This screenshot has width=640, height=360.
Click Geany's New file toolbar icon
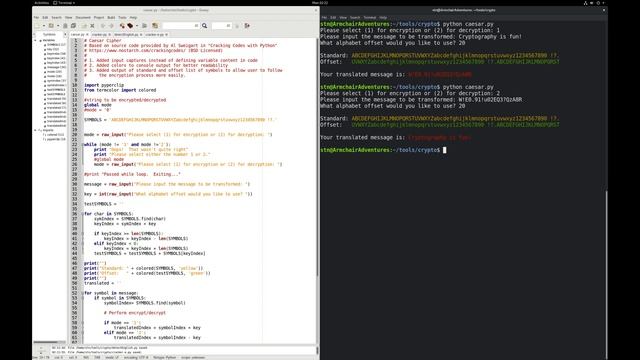[x=38, y=26]
